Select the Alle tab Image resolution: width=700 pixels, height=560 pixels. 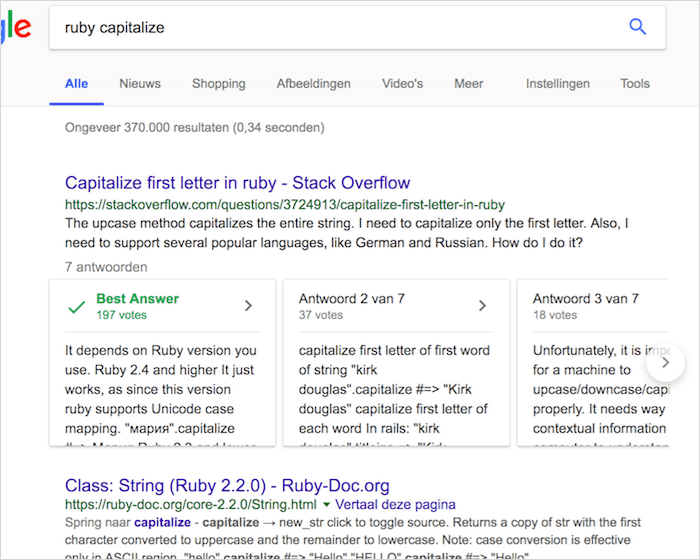point(76,84)
